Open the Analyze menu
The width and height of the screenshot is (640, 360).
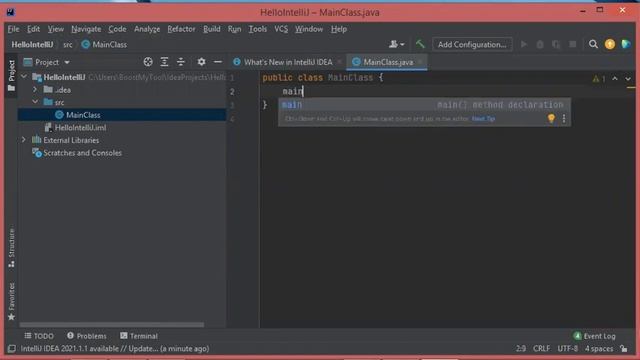[147, 29]
